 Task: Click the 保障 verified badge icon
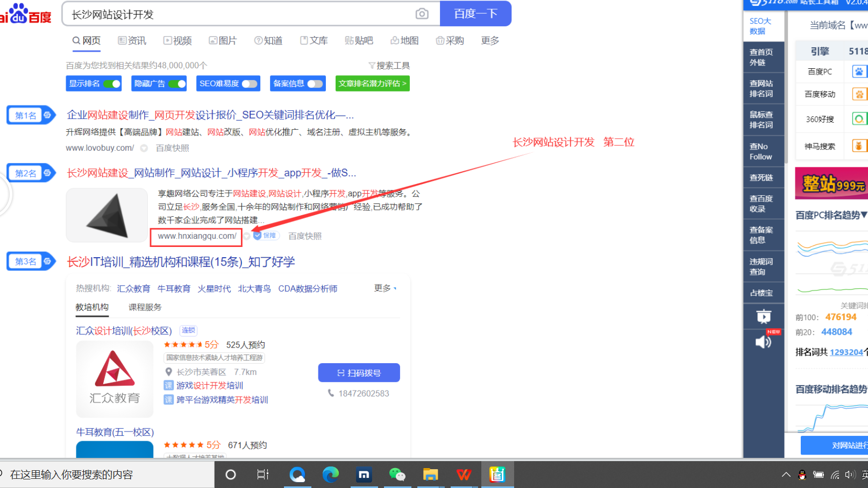(x=266, y=236)
